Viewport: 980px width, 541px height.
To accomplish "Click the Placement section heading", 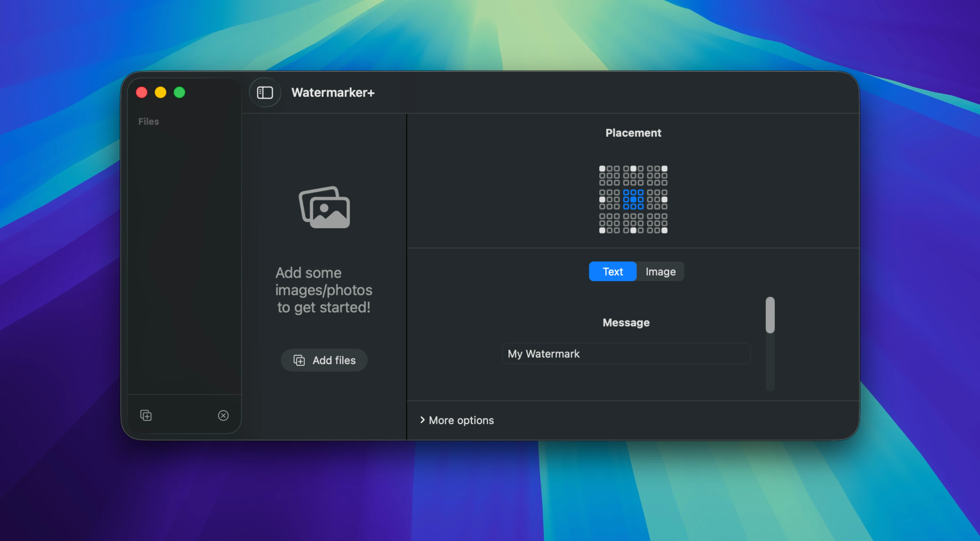I will (x=633, y=133).
